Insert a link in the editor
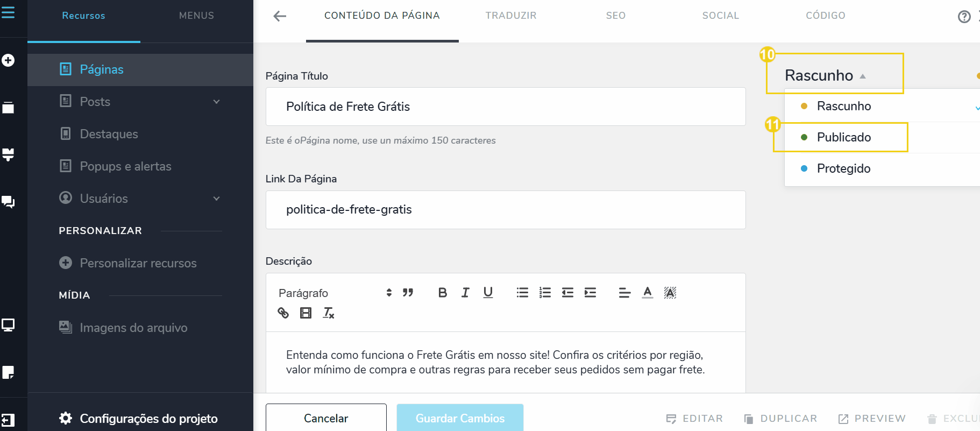Image resolution: width=980 pixels, height=431 pixels. (x=283, y=313)
